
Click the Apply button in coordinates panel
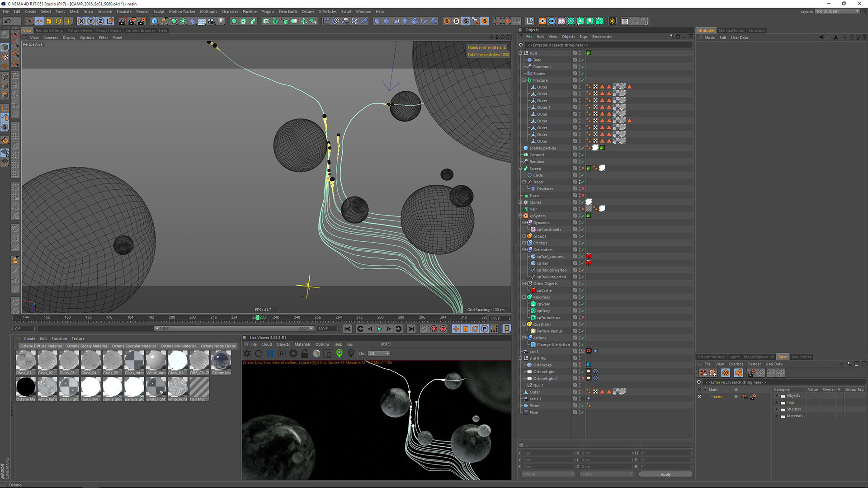(x=665, y=474)
